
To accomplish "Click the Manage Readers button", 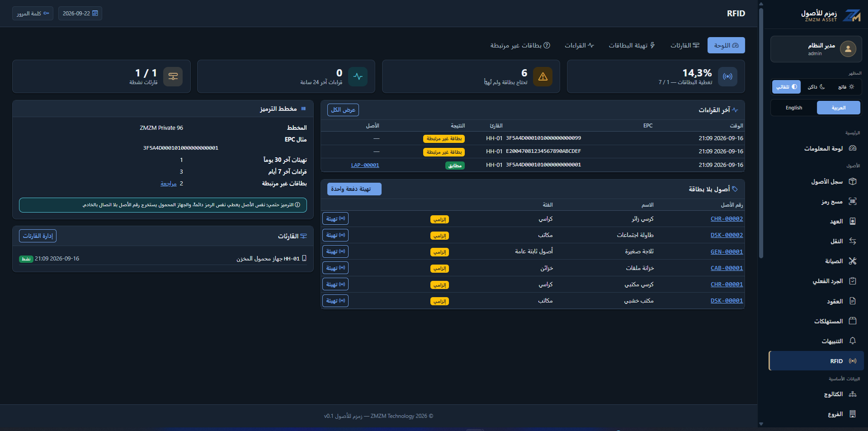I will pyautogui.click(x=38, y=236).
